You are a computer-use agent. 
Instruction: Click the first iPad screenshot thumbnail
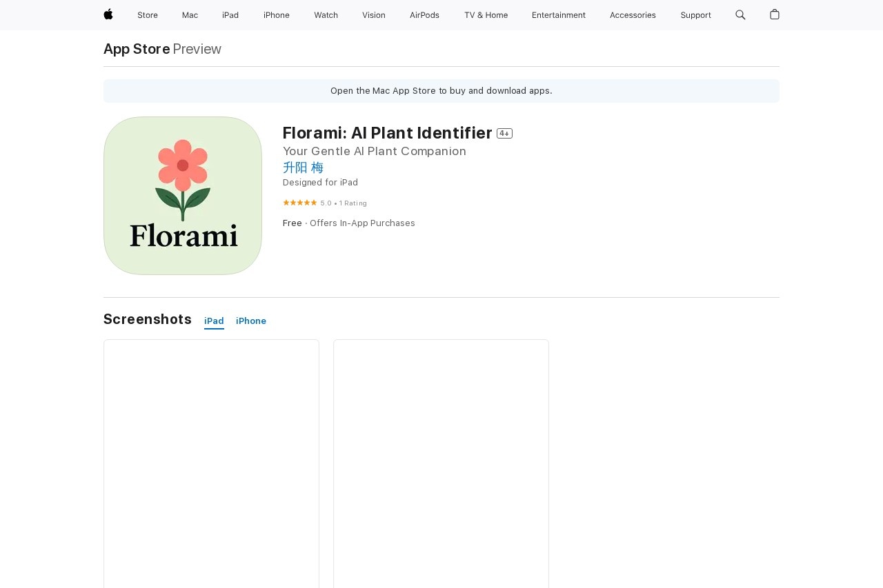coord(211,463)
